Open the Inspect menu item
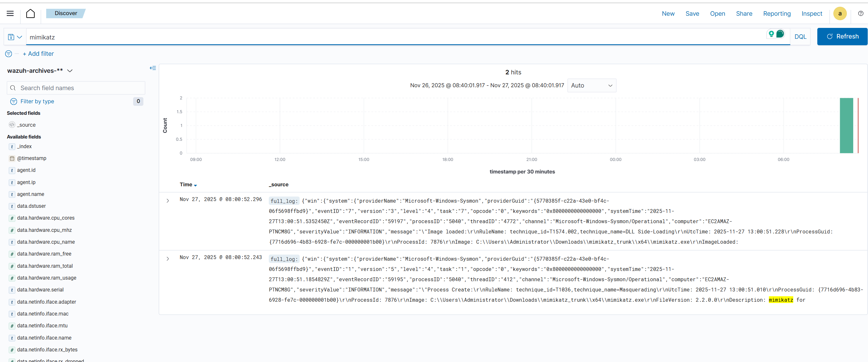868x362 pixels. 812,13
